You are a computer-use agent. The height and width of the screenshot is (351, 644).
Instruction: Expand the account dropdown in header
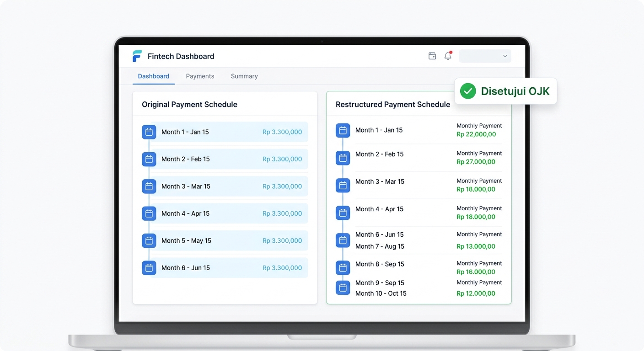tap(485, 56)
